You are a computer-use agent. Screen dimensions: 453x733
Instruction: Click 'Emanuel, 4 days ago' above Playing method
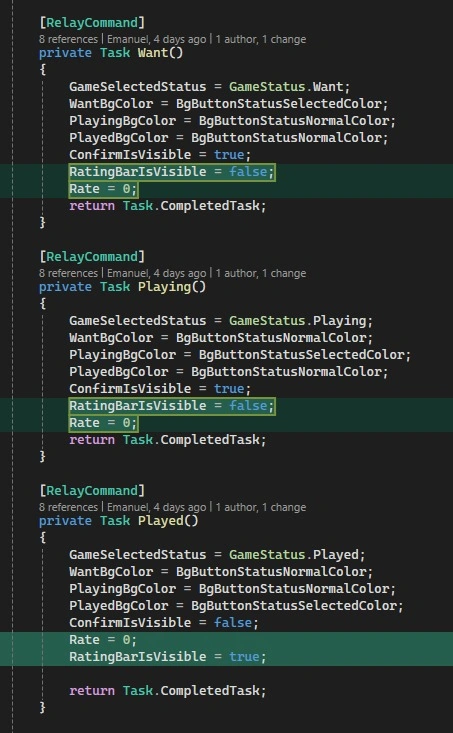point(157,273)
